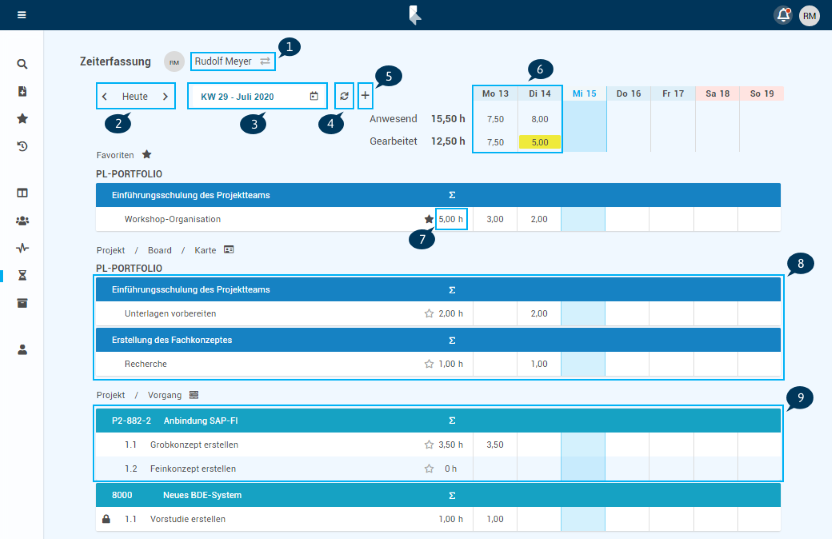
Task: Open the archive box icon in sidebar
Action: [22, 303]
